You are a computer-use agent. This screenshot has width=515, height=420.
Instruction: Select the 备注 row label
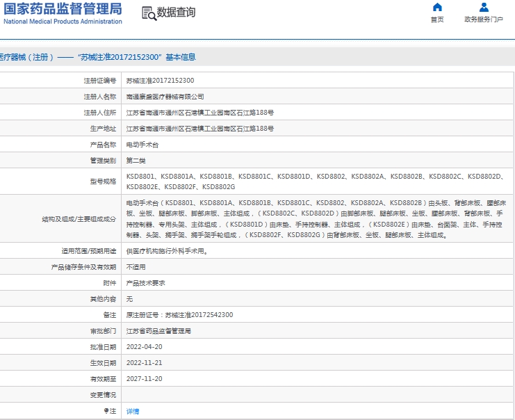[110, 315]
